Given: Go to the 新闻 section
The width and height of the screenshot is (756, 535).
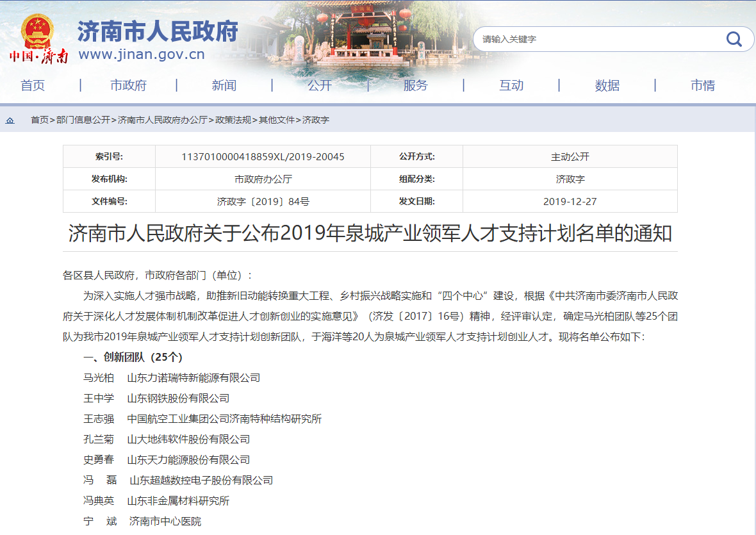Looking at the screenshot, I should [x=224, y=85].
